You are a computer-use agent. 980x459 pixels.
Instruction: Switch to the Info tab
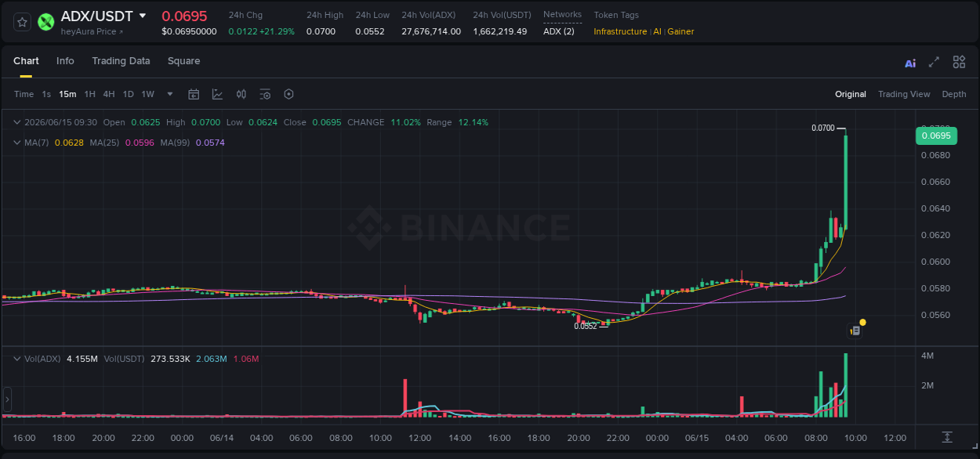tap(65, 61)
